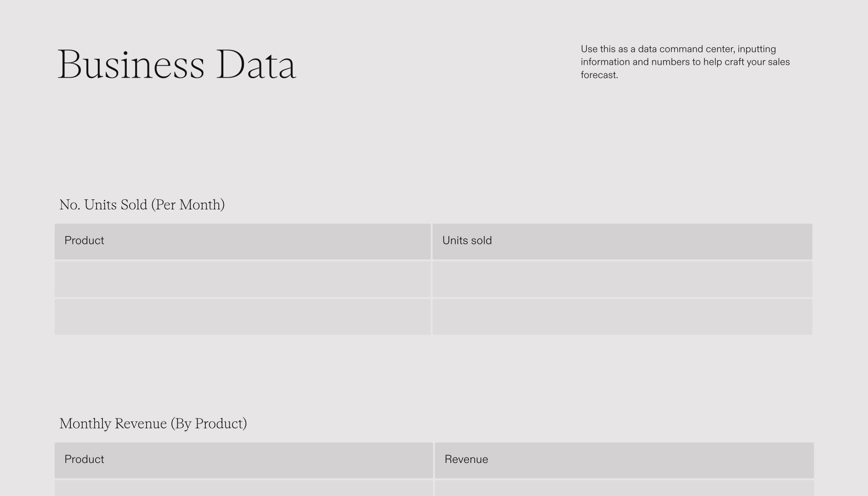Select the Revenue header cell
868x496 pixels.
tap(624, 460)
